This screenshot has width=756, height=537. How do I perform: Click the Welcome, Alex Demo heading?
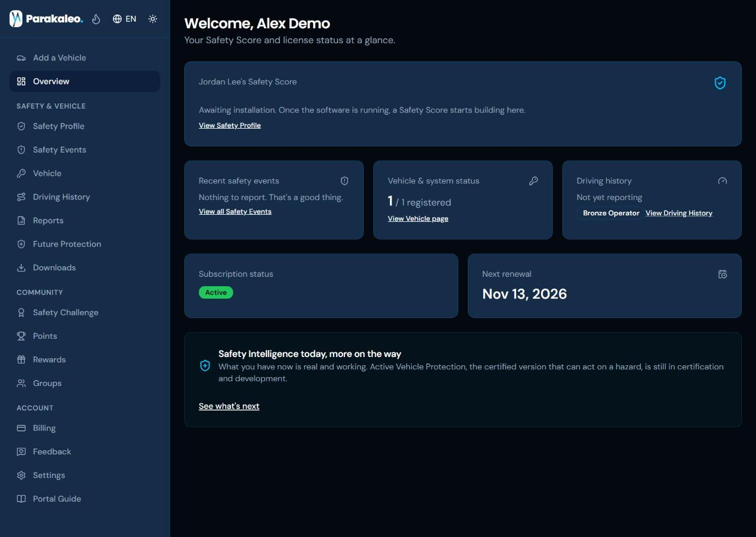pyautogui.click(x=257, y=24)
